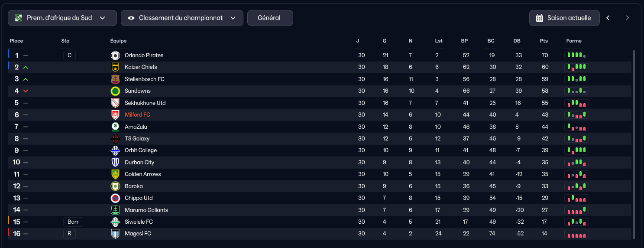Sort table by Pts column header
The image size is (644, 248).
click(x=544, y=41)
